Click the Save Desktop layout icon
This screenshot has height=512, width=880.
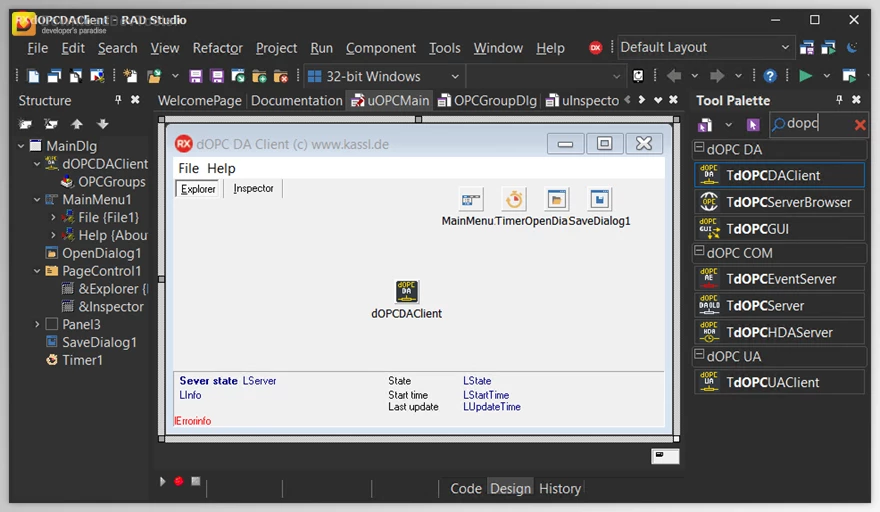pos(807,48)
